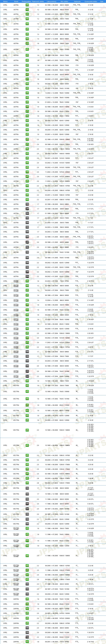Select the Z 20 LET, Z 20 LER engine cell
Screen dimensions: 106x644
(x=90, y=619)
